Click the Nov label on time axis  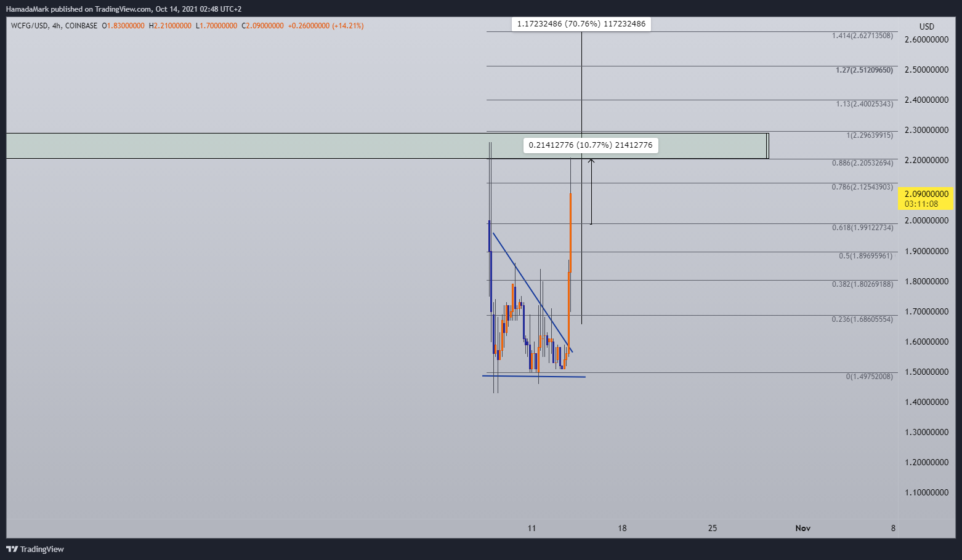802,528
